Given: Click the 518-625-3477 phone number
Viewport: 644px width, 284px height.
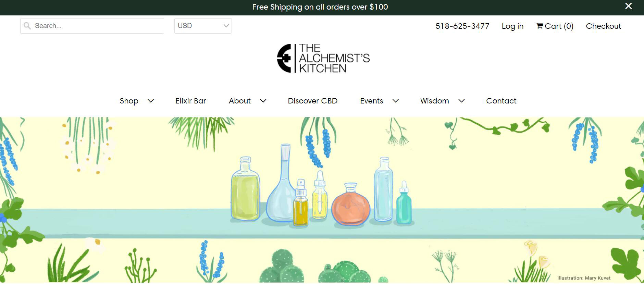Looking at the screenshot, I should tap(462, 26).
